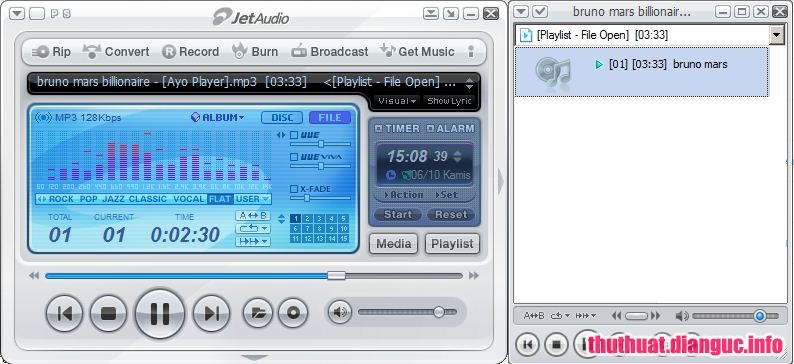The height and width of the screenshot is (364, 794).
Task: Open the playlist selector combo box arrow
Action: tap(776, 35)
